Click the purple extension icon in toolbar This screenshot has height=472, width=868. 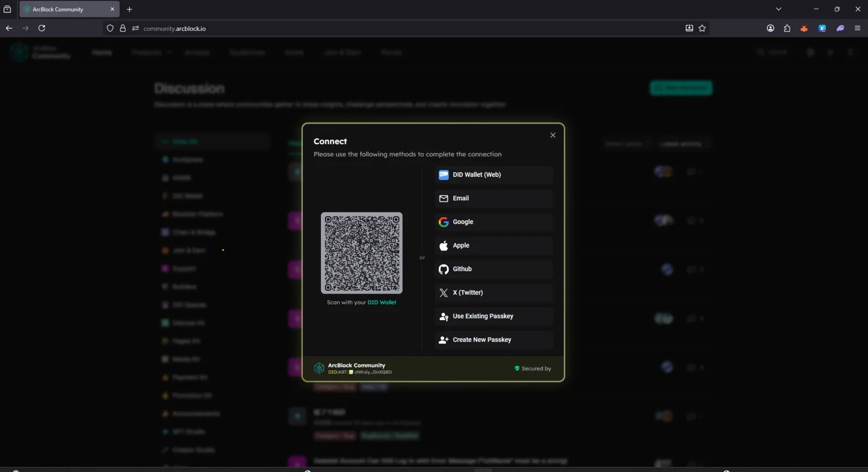click(x=840, y=28)
